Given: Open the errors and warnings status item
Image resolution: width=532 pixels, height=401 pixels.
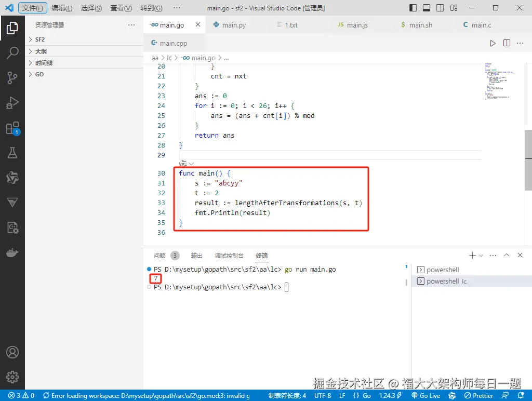Looking at the screenshot, I should pos(21,396).
